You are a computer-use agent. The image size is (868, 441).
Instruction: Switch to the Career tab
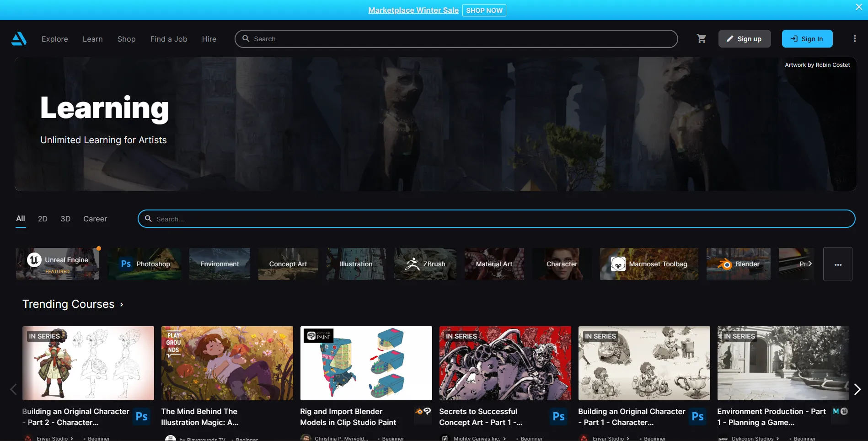pyautogui.click(x=95, y=219)
